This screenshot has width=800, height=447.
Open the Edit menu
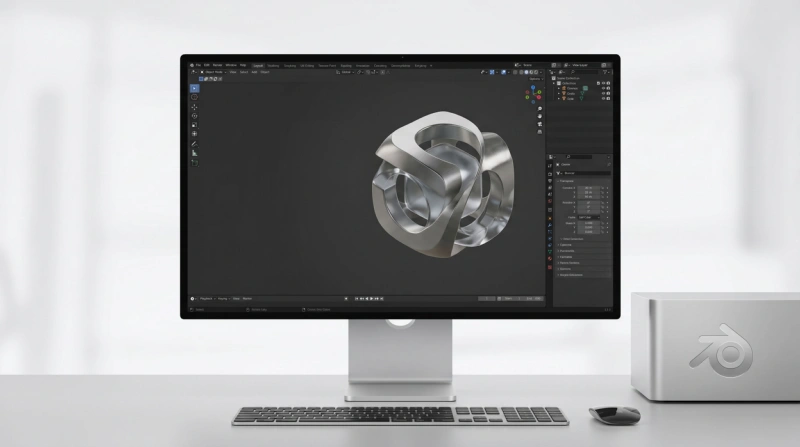(x=207, y=65)
